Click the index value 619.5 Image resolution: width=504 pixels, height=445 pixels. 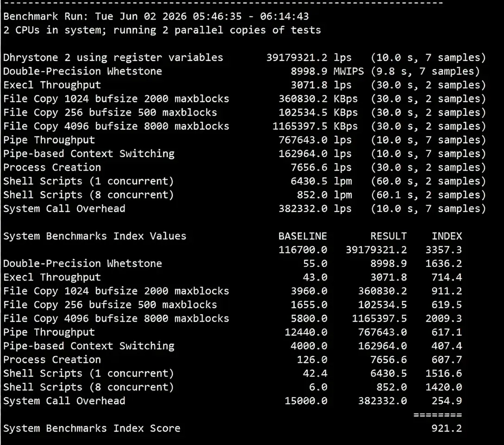coord(447,305)
